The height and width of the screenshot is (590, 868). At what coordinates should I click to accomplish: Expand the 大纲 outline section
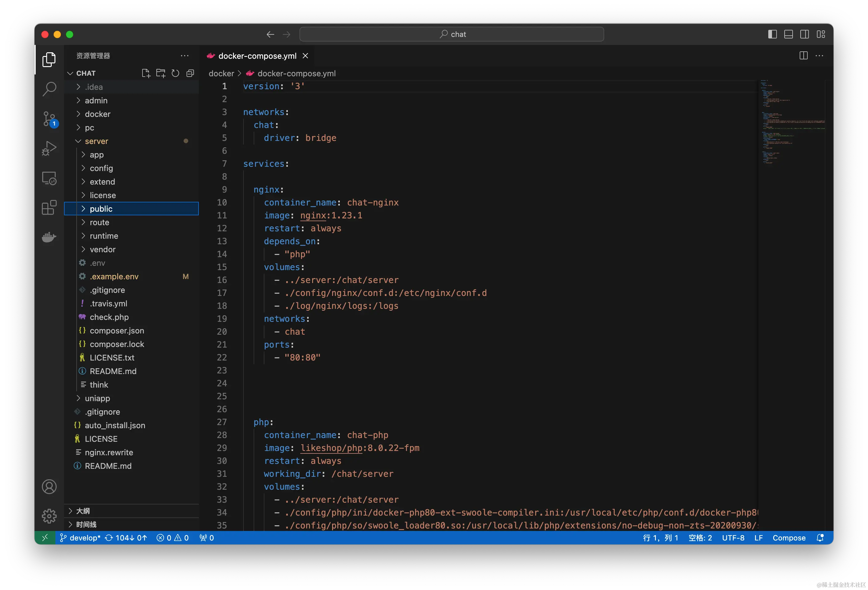pos(83,511)
